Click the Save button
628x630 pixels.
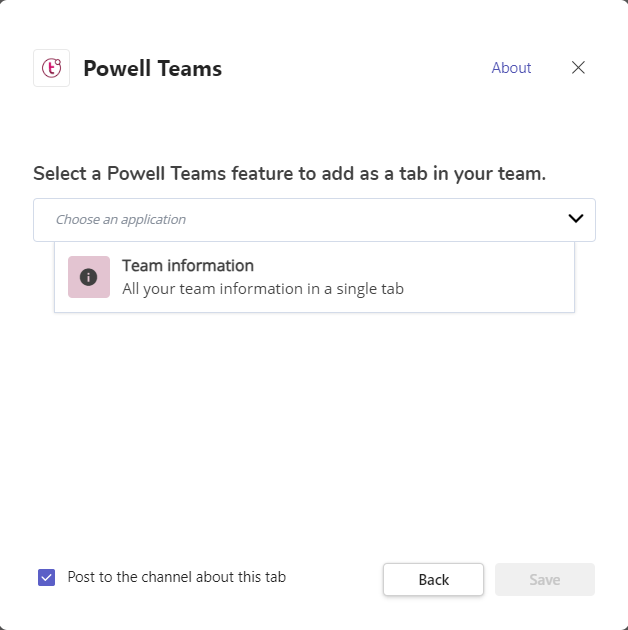[x=545, y=579]
